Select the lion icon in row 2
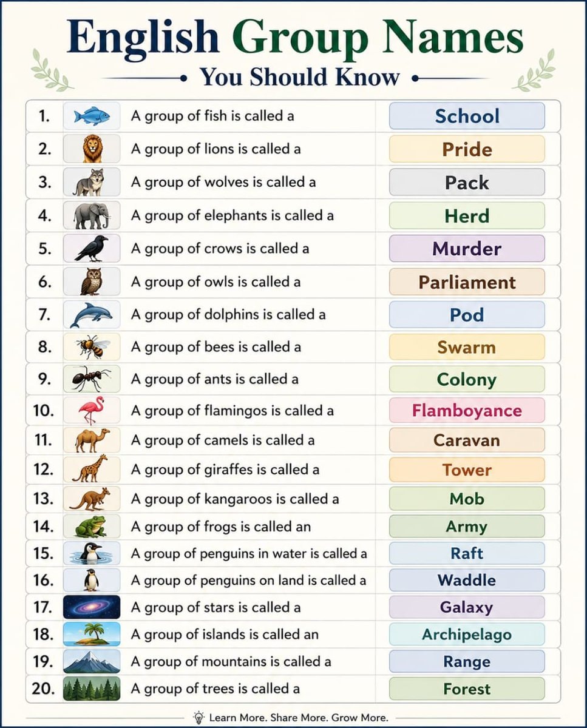The width and height of the screenshot is (587, 728). point(92,149)
